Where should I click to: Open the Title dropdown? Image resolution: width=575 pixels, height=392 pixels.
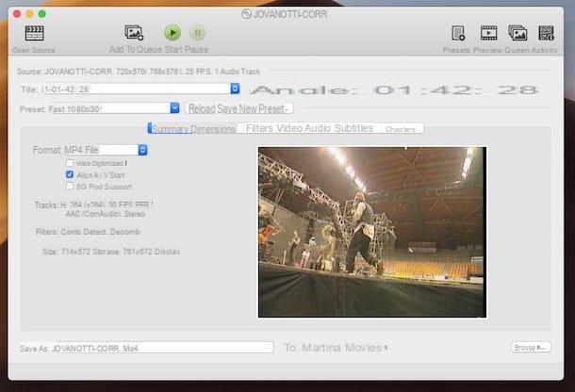point(140,89)
